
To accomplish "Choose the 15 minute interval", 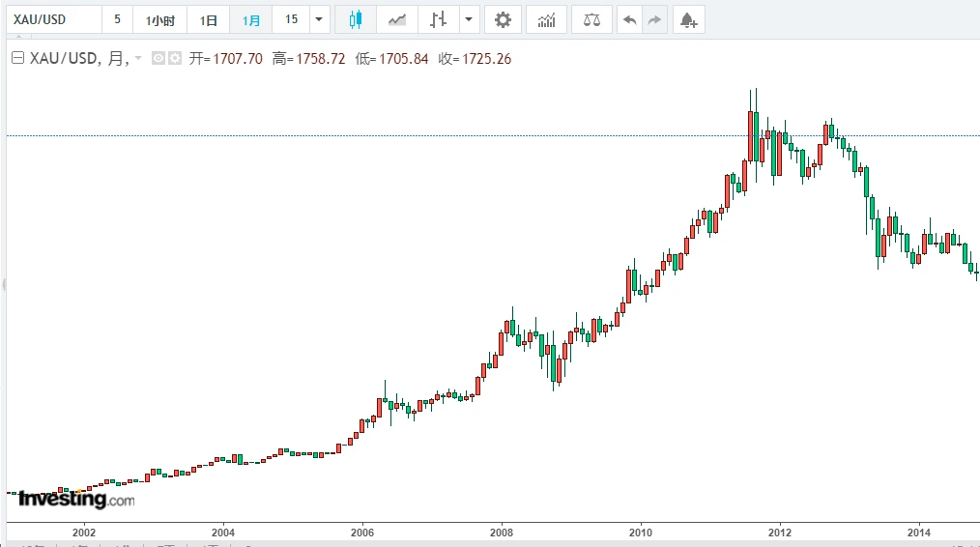I will (x=291, y=19).
